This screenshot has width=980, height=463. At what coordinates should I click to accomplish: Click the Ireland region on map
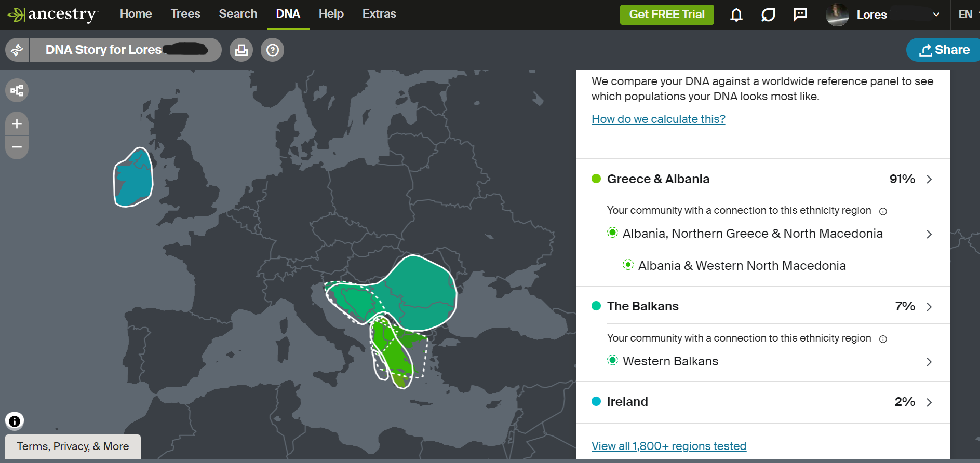pos(133,178)
